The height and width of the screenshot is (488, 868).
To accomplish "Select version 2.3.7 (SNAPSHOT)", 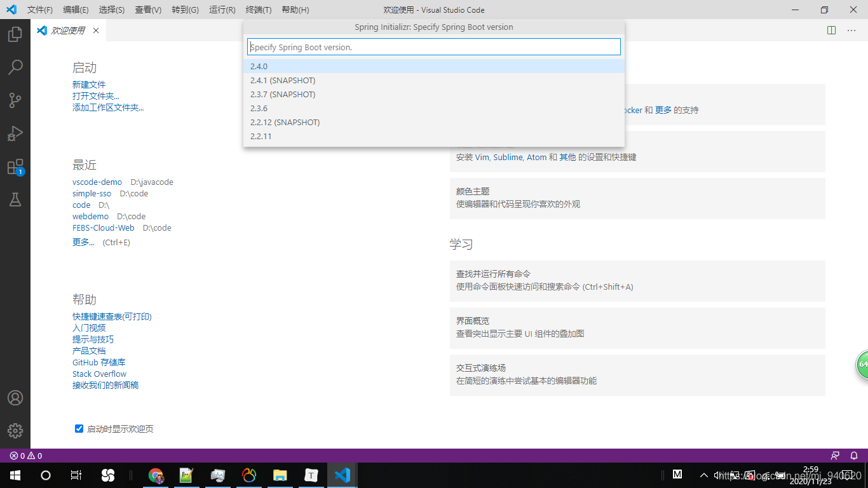I will tap(433, 94).
